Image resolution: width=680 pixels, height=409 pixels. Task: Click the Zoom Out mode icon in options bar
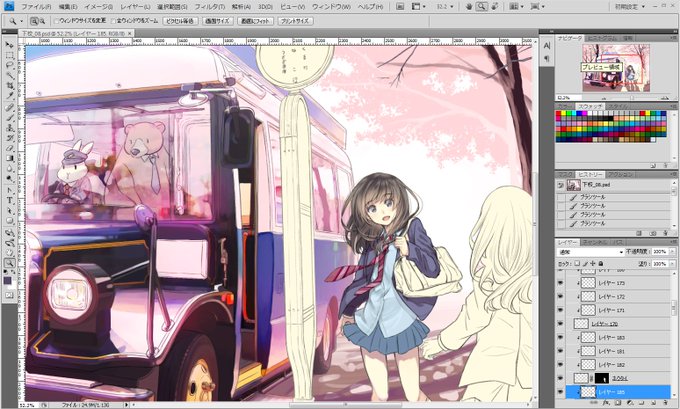(x=42, y=21)
